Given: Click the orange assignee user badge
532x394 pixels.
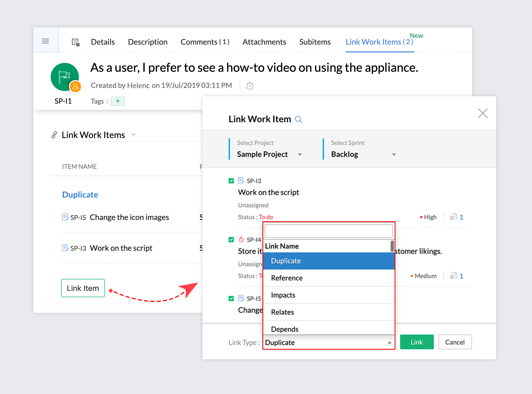Looking at the screenshot, I should [75, 86].
